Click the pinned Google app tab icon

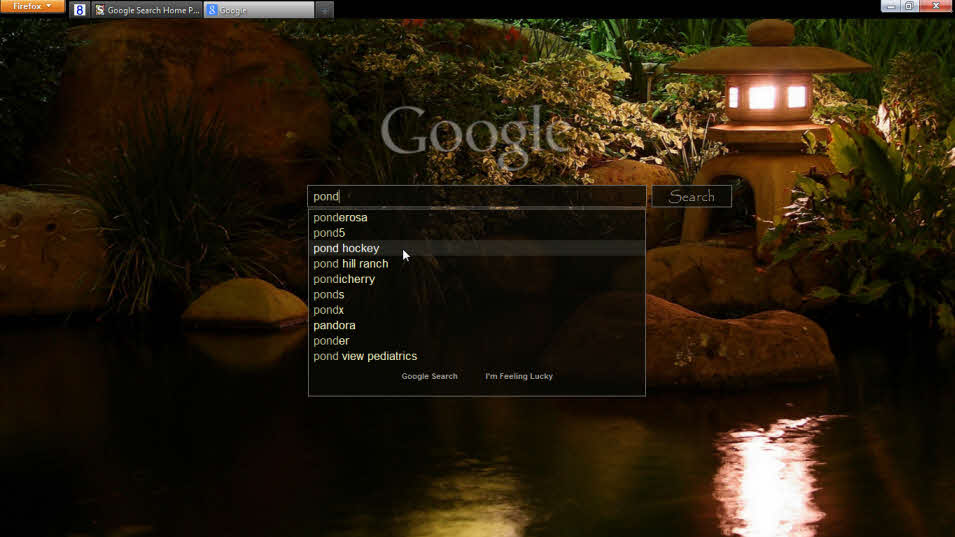click(79, 10)
